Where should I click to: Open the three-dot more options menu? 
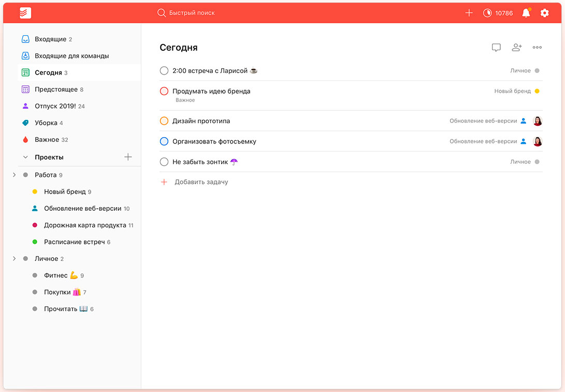[537, 48]
